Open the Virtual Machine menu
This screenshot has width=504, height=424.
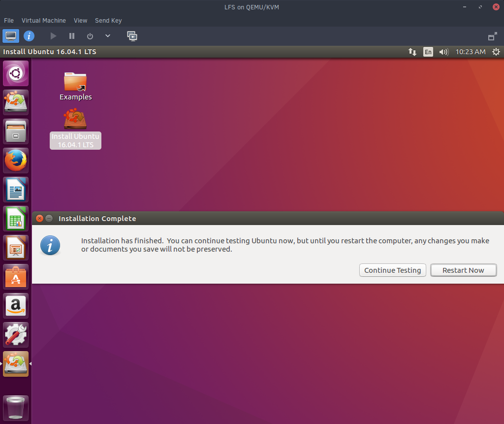pos(43,21)
